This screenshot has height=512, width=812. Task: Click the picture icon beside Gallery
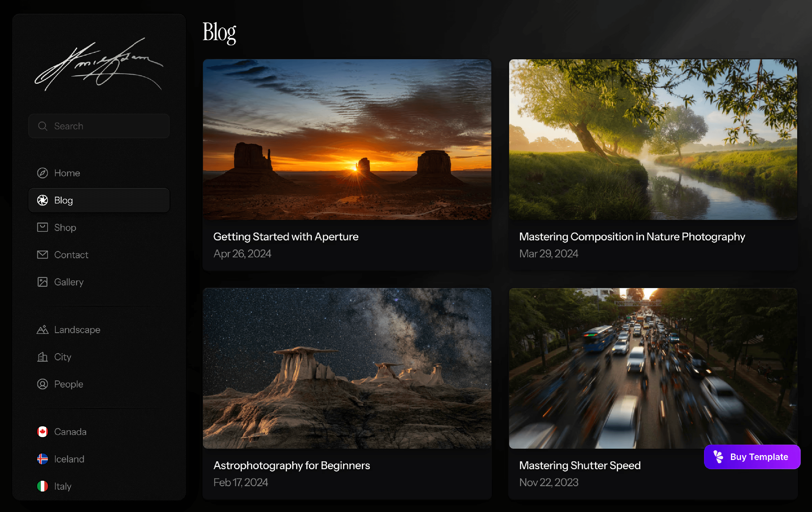[x=43, y=282]
